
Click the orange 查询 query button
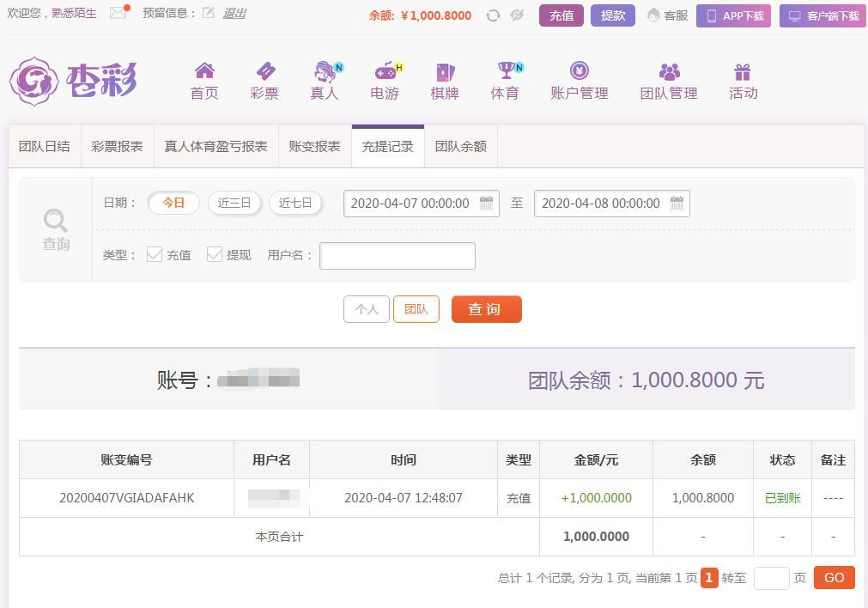[x=487, y=309]
